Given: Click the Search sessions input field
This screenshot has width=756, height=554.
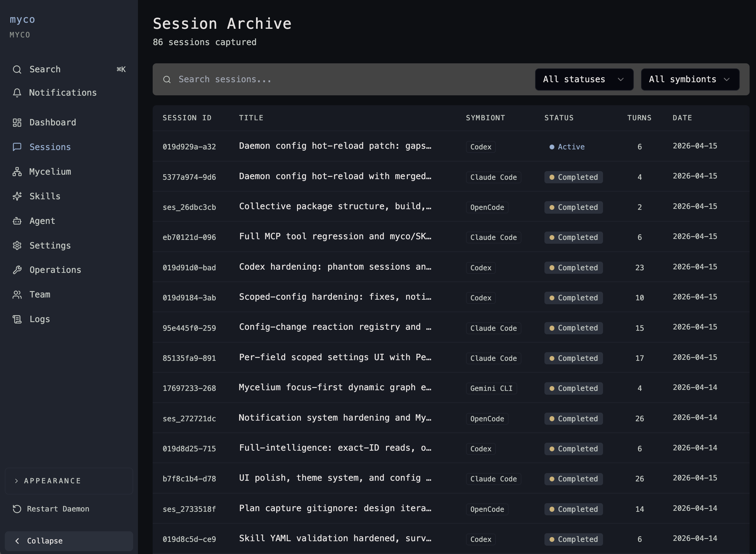Looking at the screenshot, I should pyautogui.click(x=335, y=79).
